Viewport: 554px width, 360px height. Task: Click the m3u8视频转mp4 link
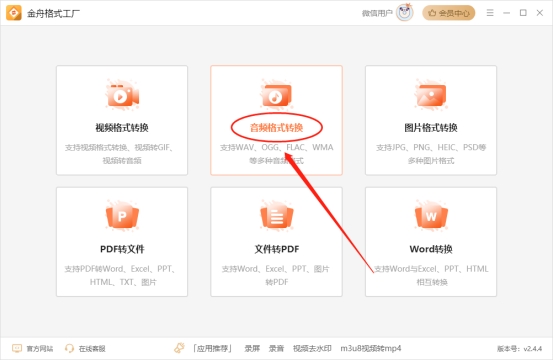[x=371, y=349]
